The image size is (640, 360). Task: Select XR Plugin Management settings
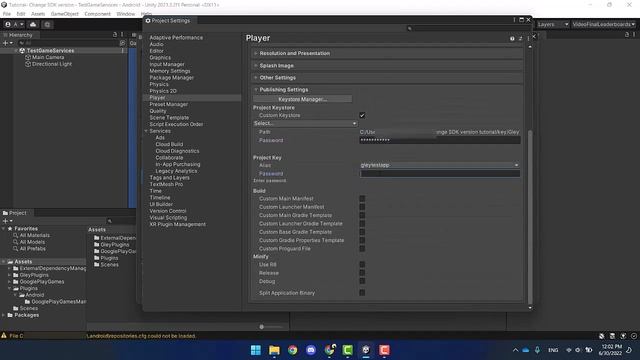click(x=178, y=224)
